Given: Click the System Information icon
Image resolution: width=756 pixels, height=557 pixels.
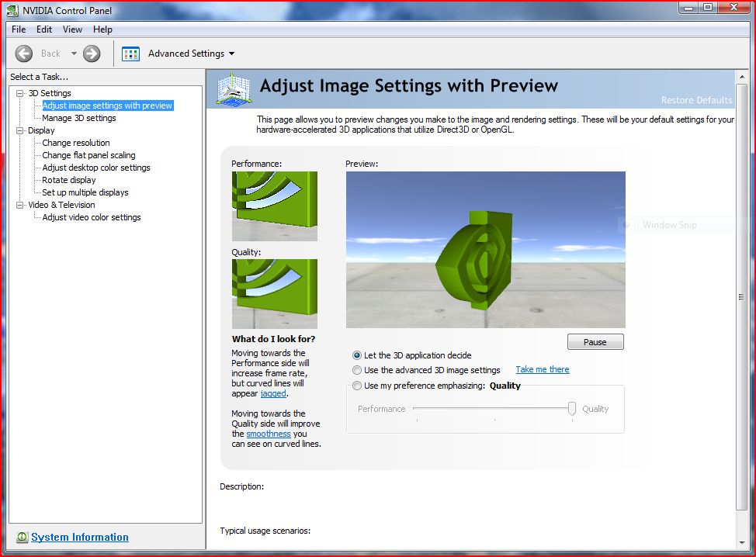Looking at the screenshot, I should [x=23, y=537].
